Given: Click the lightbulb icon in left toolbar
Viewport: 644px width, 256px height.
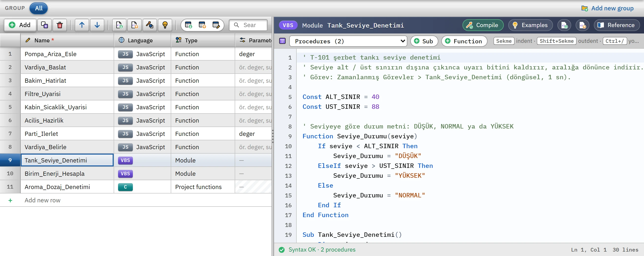Looking at the screenshot, I should pos(165,25).
